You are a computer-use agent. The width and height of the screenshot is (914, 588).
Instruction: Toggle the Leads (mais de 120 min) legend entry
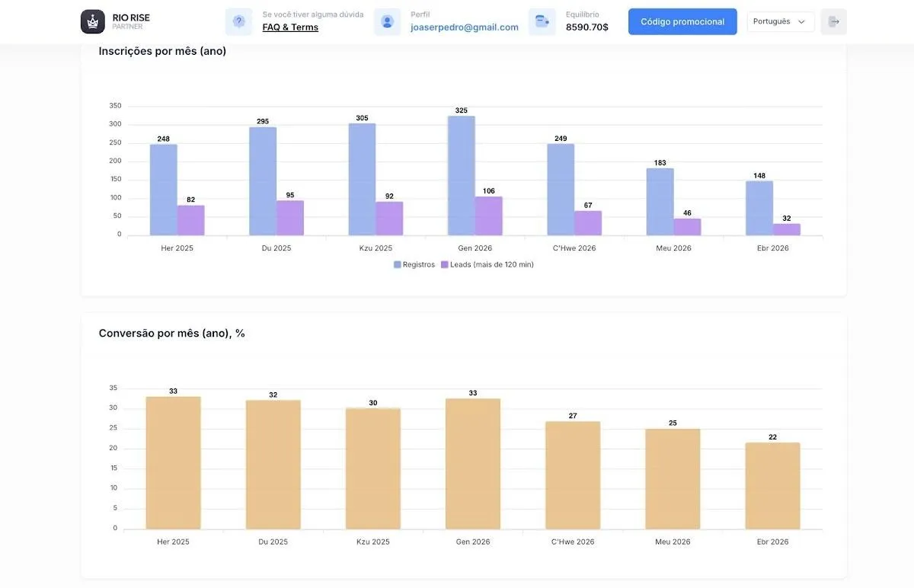(487, 264)
